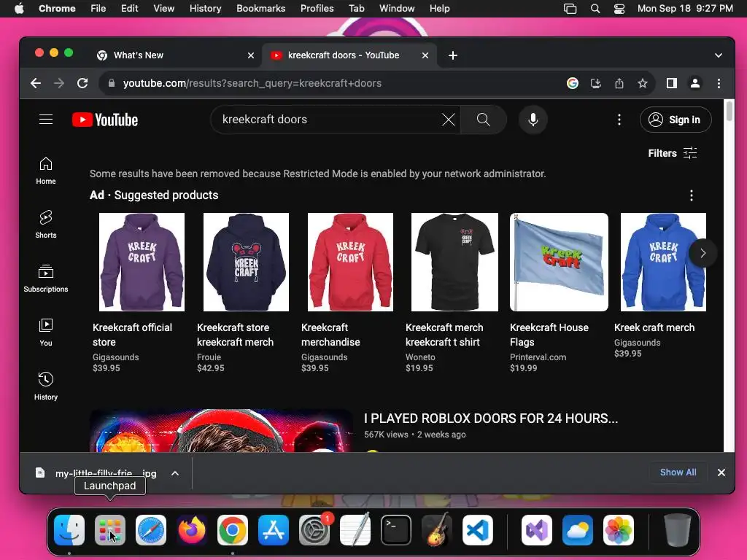Launch Firefox from the Dock
Screen dimensions: 747x560
pos(192,530)
